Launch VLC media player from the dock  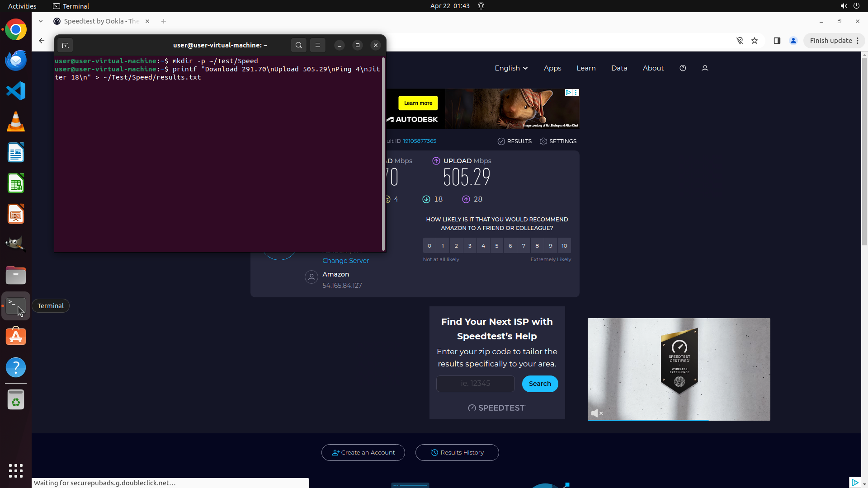[x=16, y=122]
